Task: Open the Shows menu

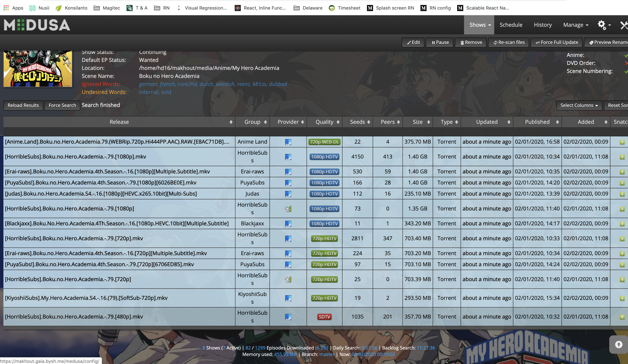Action: pos(479,25)
